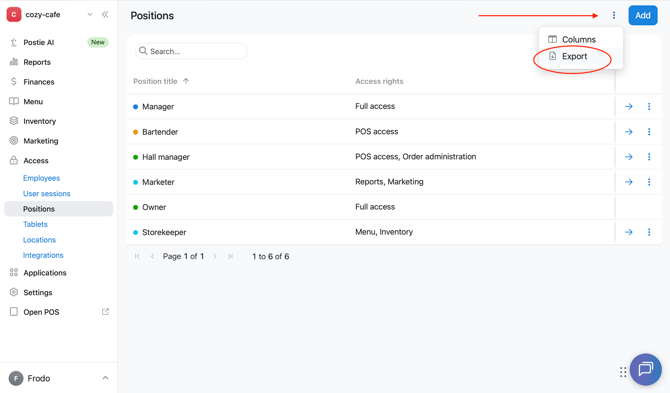The image size is (670, 393).
Task: Click the Manager position title
Action: pyautogui.click(x=158, y=106)
